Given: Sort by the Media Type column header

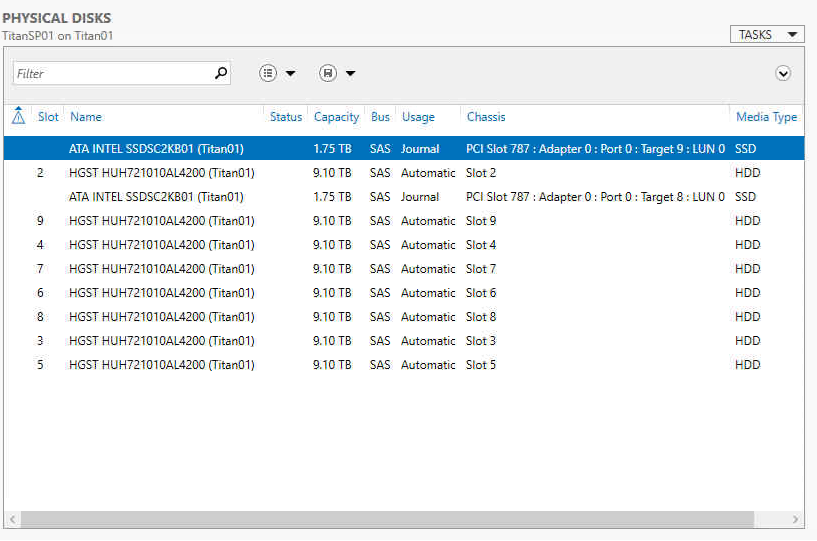Looking at the screenshot, I should click(766, 117).
